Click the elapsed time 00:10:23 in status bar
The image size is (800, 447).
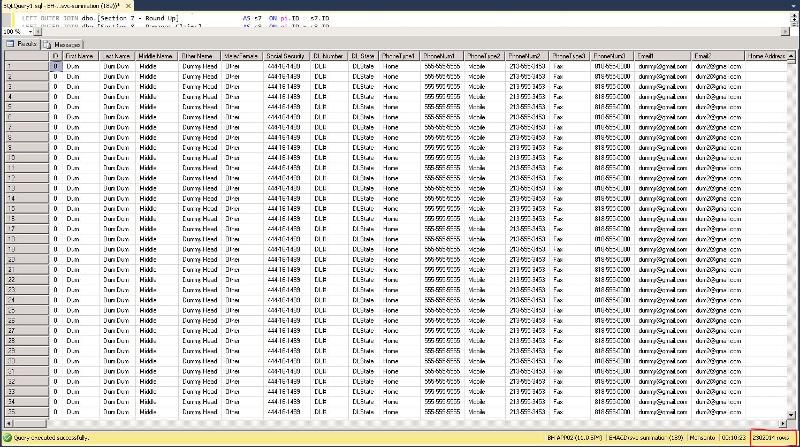733,438
